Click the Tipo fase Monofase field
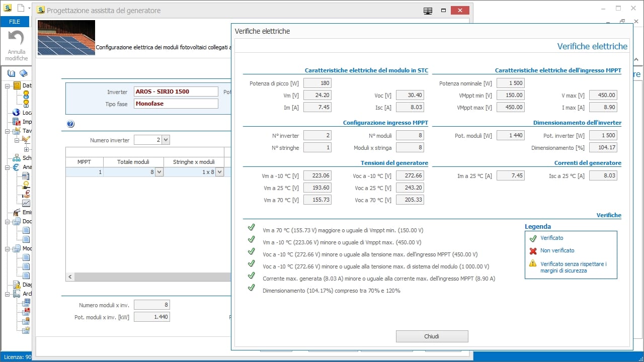 tap(176, 104)
